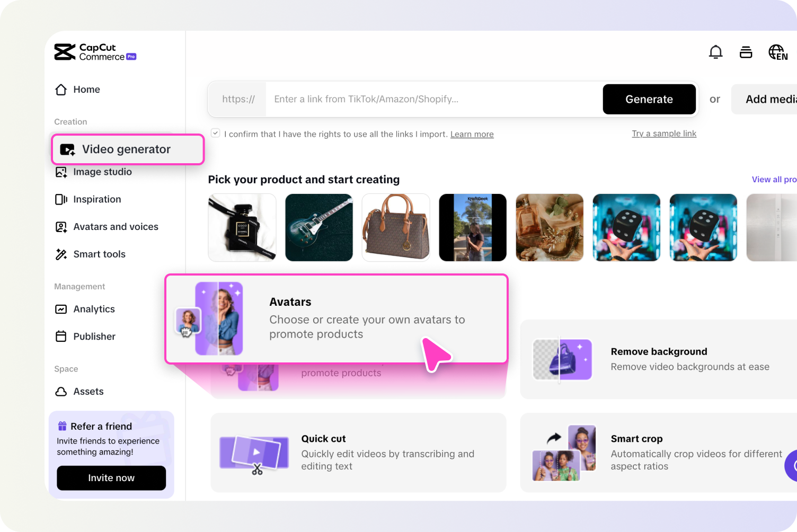Open the Avatars feature card
Viewport: 797px width, 532px height.
336,318
